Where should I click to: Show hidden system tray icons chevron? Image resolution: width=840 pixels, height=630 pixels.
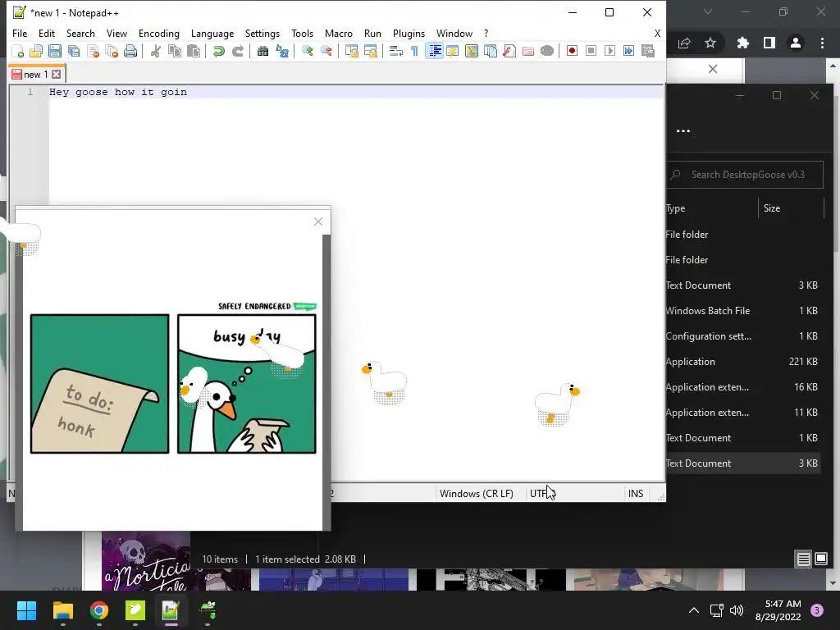click(694, 610)
